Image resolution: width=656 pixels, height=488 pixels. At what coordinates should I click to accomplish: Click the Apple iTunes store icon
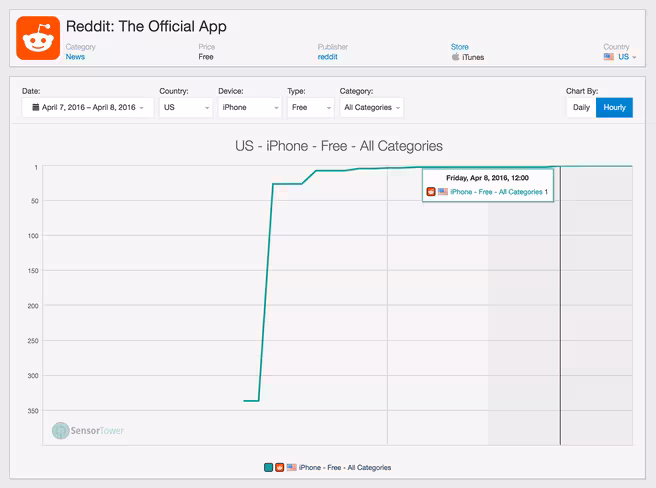point(455,57)
